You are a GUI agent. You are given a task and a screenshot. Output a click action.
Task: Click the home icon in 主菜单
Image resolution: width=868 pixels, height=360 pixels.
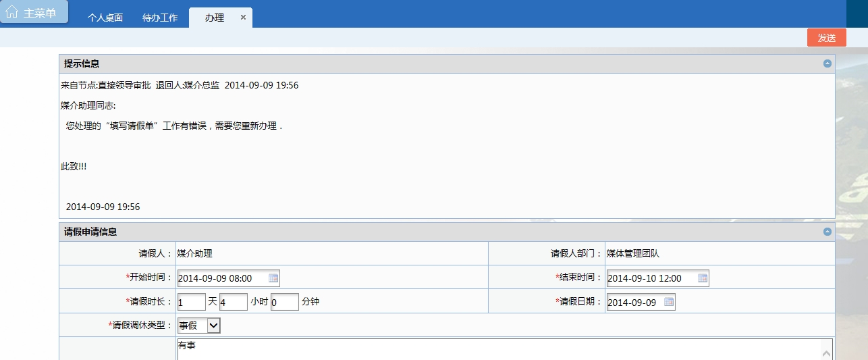click(x=11, y=11)
